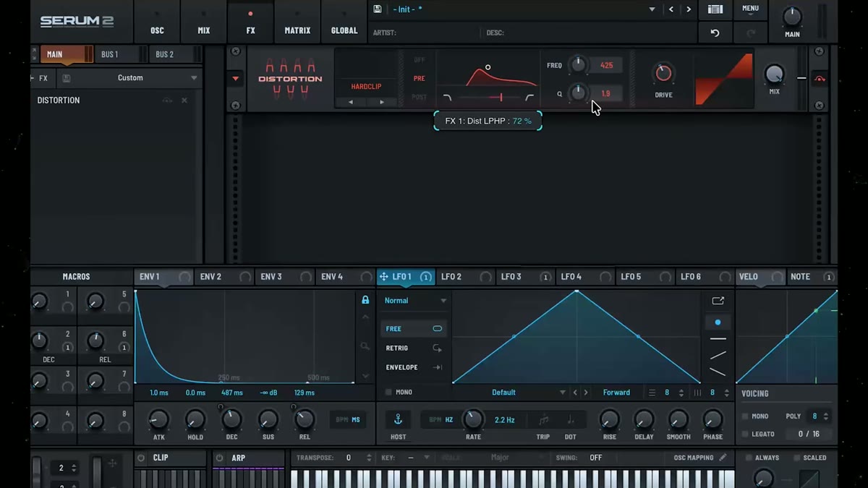Select the previous distortion type arrow

point(351,103)
